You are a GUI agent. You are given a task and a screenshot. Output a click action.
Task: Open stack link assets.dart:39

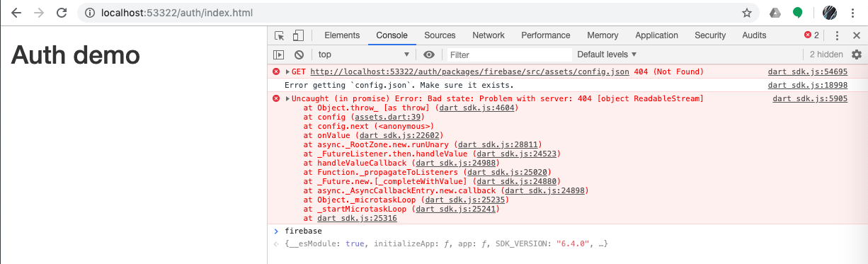(389, 117)
